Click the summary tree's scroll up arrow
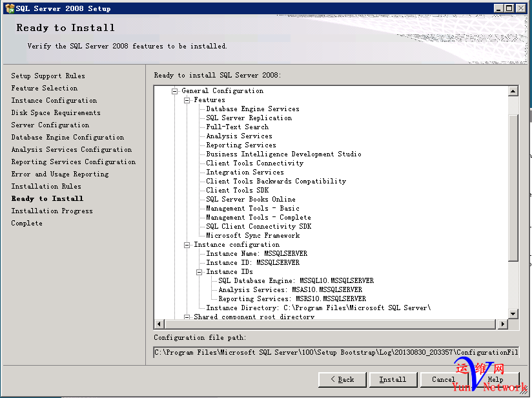Screen dimensions: 532x398 (x=513, y=91)
